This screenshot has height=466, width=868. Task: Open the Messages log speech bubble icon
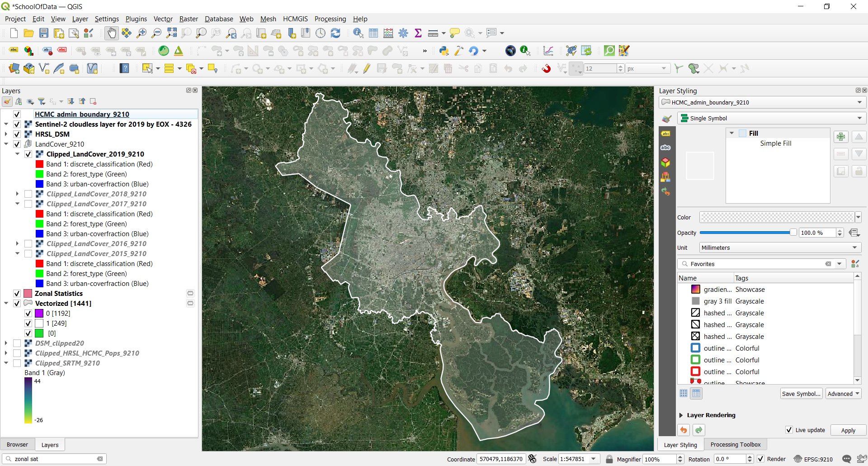847,459
